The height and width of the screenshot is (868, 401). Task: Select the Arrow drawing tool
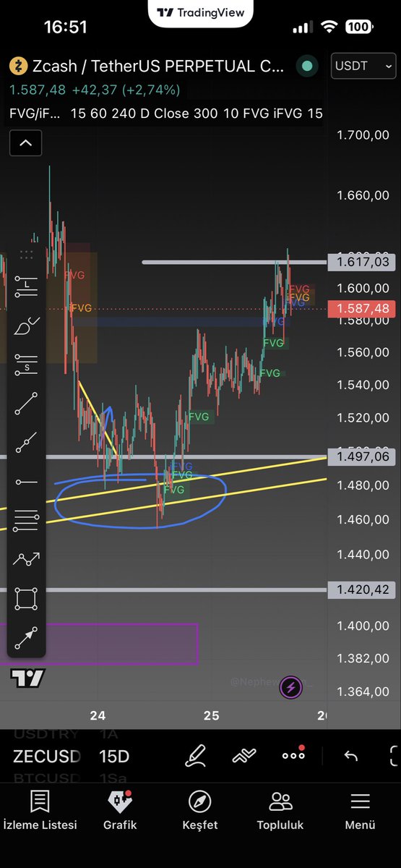click(x=26, y=638)
